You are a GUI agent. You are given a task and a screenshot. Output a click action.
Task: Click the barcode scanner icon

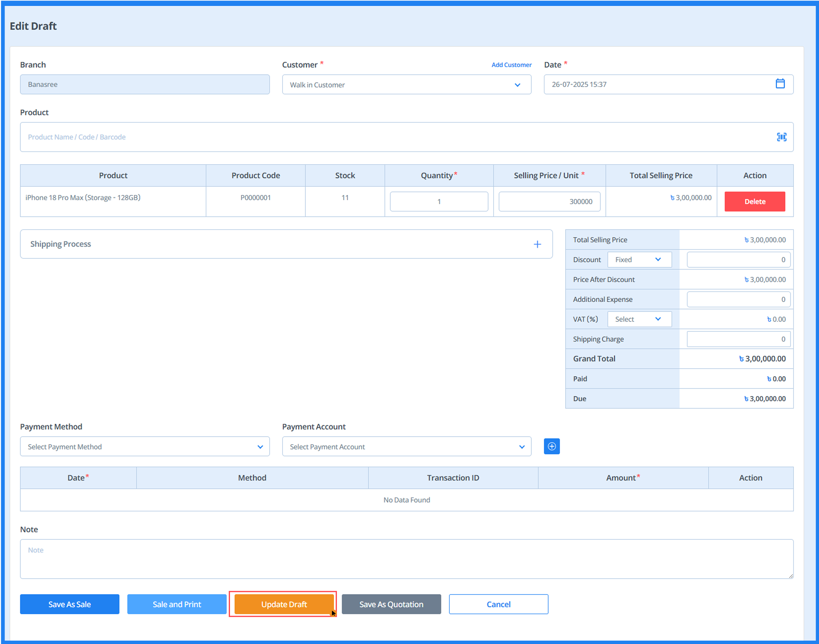pyautogui.click(x=781, y=137)
